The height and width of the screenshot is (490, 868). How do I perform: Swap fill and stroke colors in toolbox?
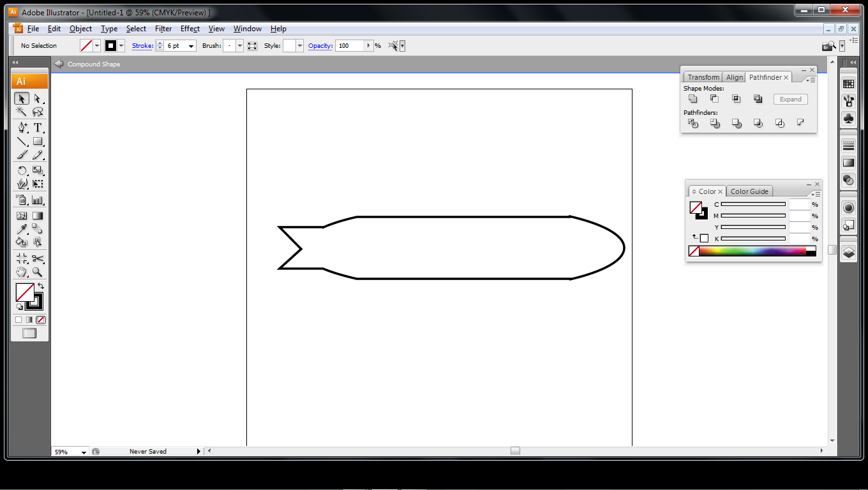pos(41,286)
